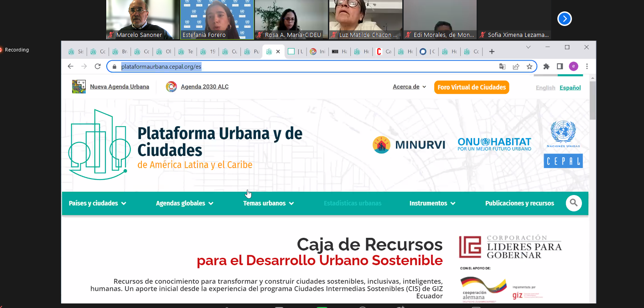Image resolution: width=644 pixels, height=308 pixels.
Task: Select the Español language link
Action: tap(570, 88)
